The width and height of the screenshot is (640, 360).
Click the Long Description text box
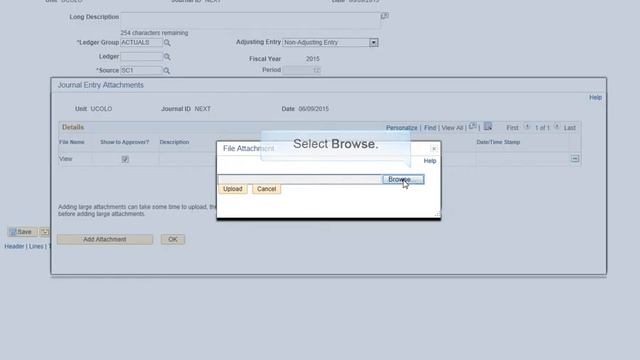(x=250, y=20)
